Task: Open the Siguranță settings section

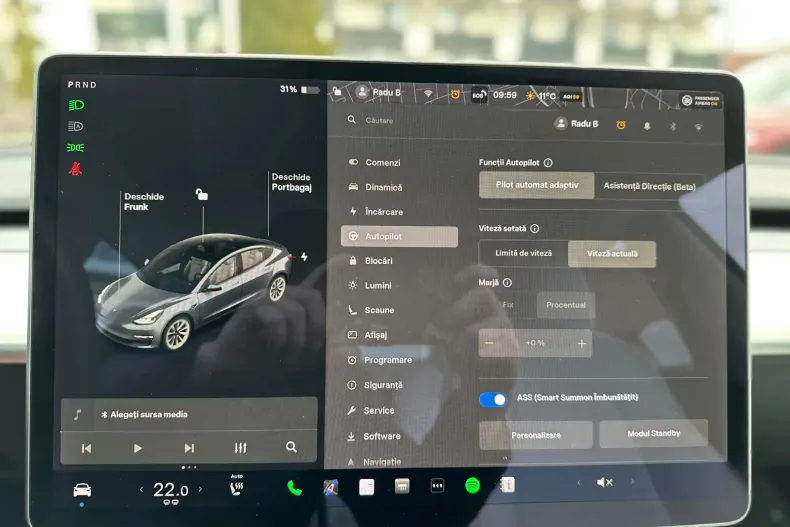Action: pyautogui.click(x=375, y=385)
